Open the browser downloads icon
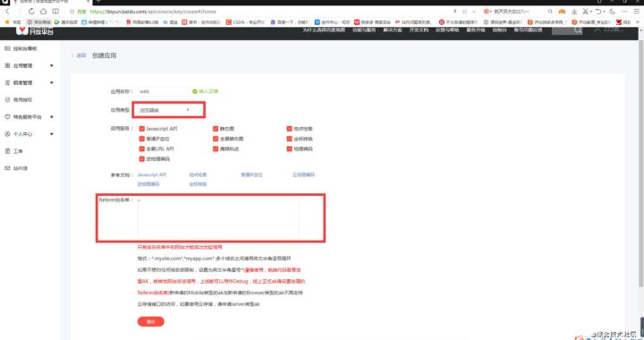644x340 pixels. (x=574, y=12)
